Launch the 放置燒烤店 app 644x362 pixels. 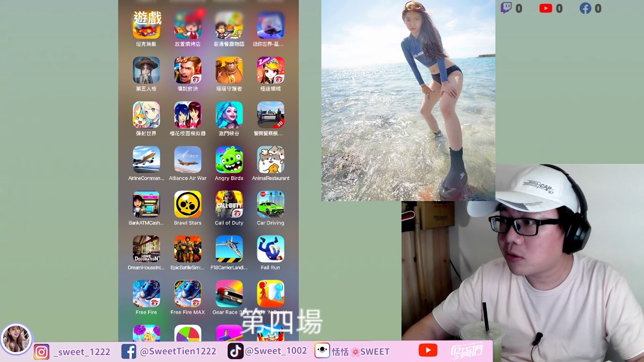coord(188,26)
